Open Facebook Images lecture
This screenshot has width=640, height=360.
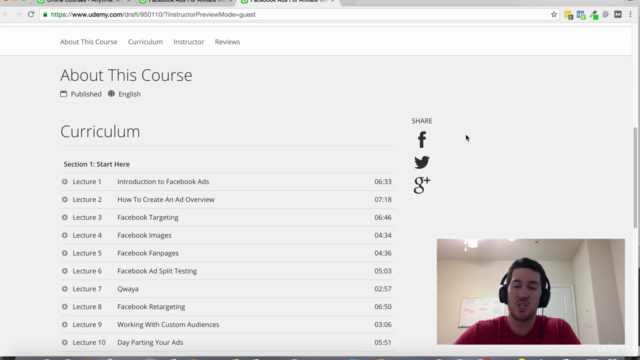click(x=144, y=235)
